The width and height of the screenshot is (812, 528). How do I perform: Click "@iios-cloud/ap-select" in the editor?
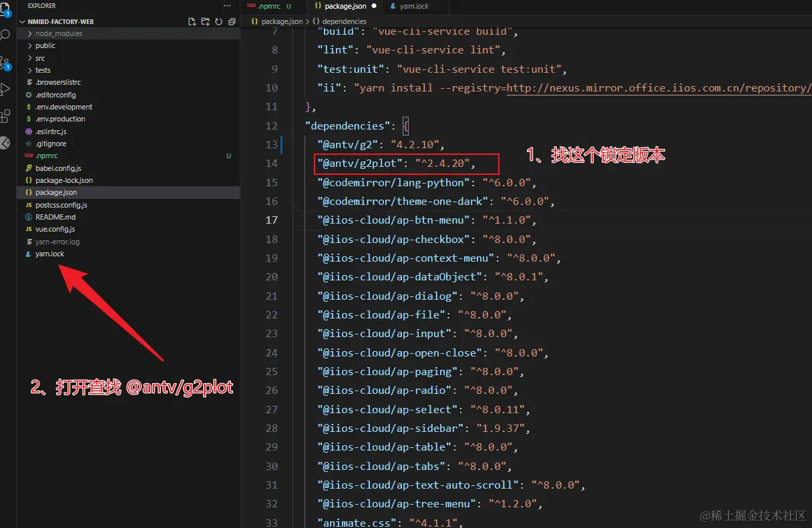pyautogui.click(x=387, y=409)
